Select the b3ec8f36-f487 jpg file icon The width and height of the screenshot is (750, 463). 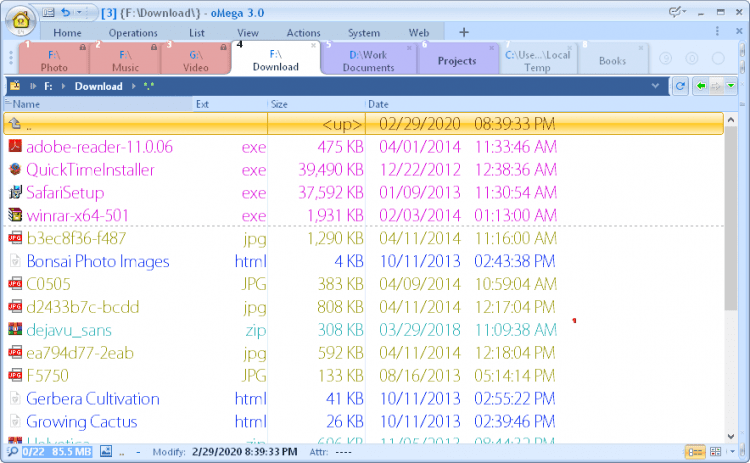point(15,238)
